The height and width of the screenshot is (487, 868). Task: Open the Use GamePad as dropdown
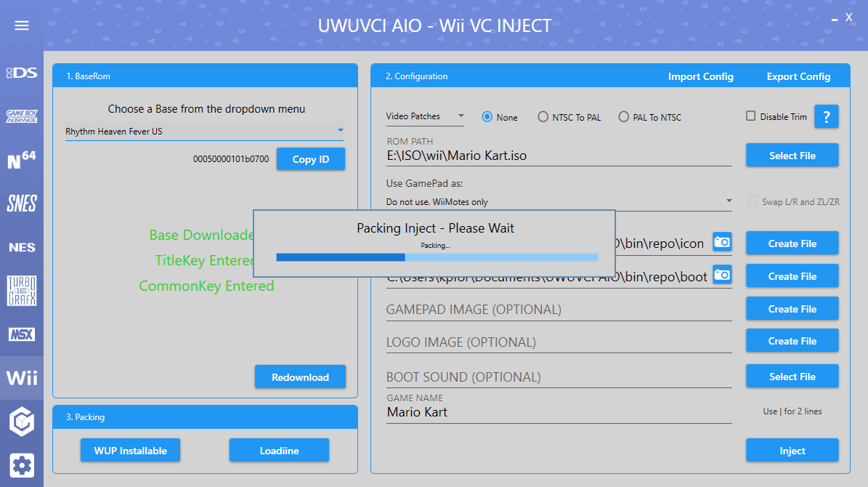(x=559, y=201)
